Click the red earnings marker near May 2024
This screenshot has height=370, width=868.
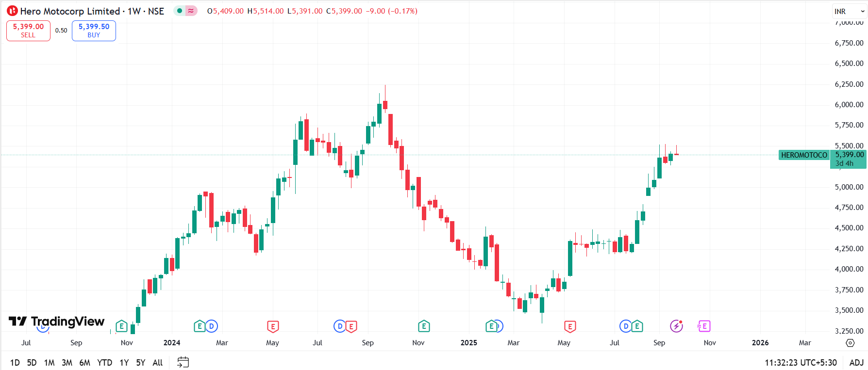pyautogui.click(x=273, y=326)
